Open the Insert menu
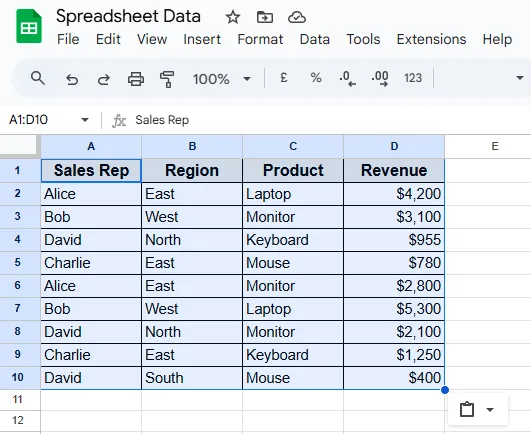Screen dimensions: 531x434 tap(202, 39)
